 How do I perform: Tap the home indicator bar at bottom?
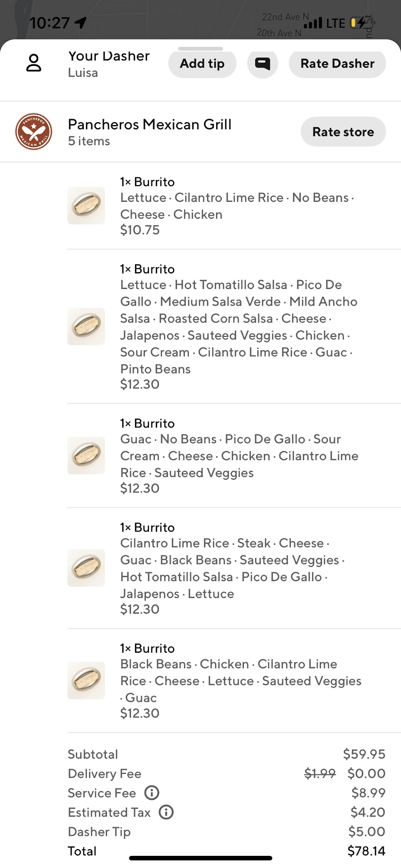pos(200,858)
